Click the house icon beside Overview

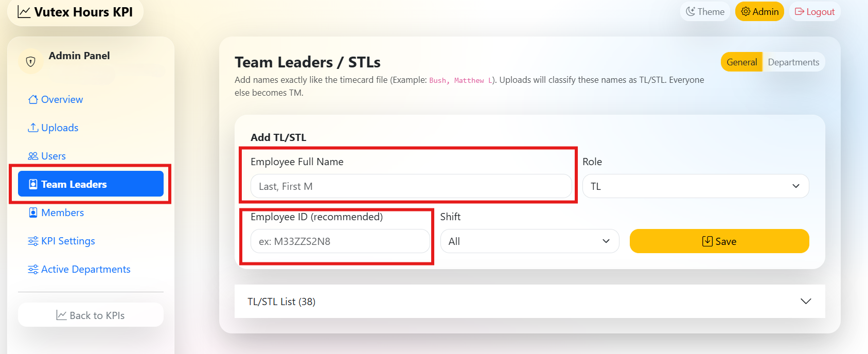tap(33, 99)
